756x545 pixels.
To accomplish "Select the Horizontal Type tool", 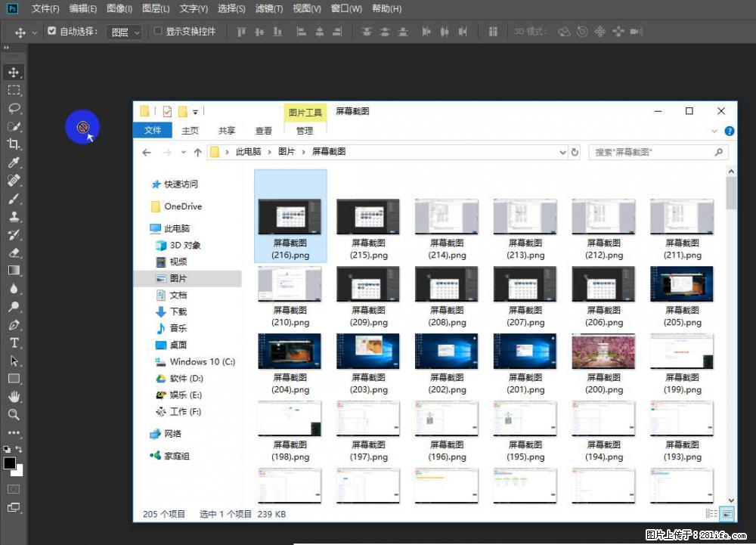I will 14,342.
